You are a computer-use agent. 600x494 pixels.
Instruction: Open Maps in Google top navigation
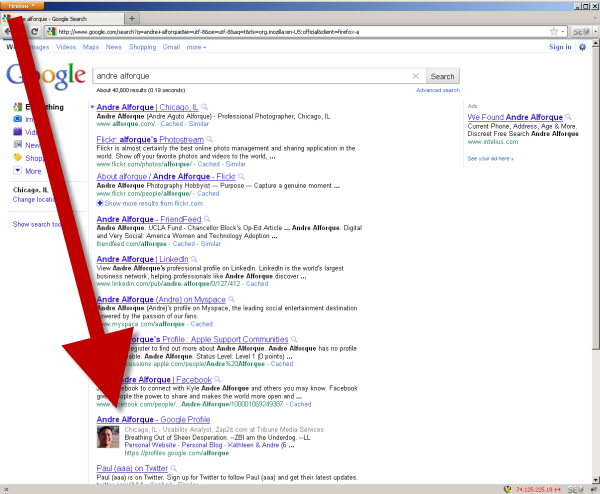pyautogui.click(x=91, y=47)
